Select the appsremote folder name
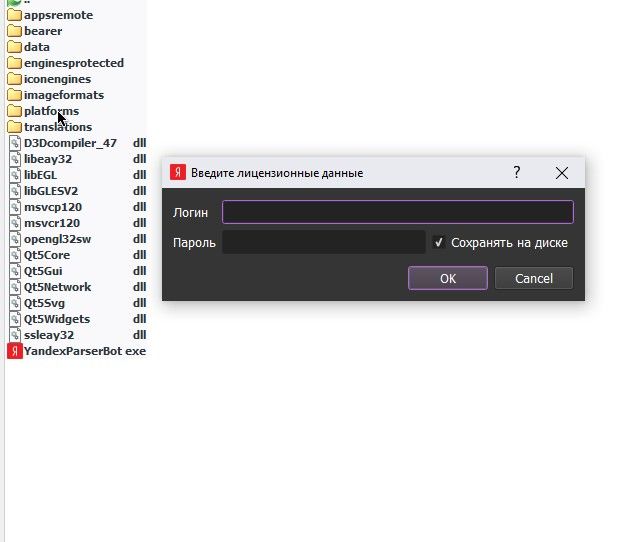 pyautogui.click(x=59, y=15)
